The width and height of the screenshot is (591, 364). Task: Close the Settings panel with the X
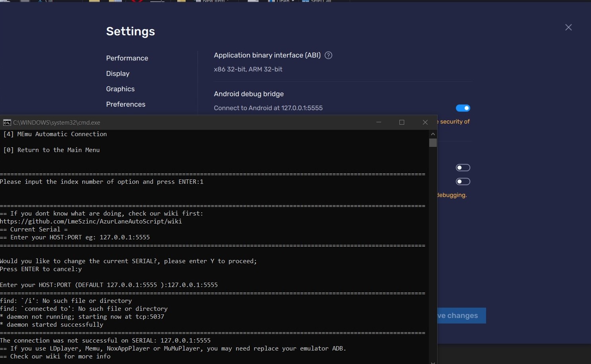coord(568,27)
